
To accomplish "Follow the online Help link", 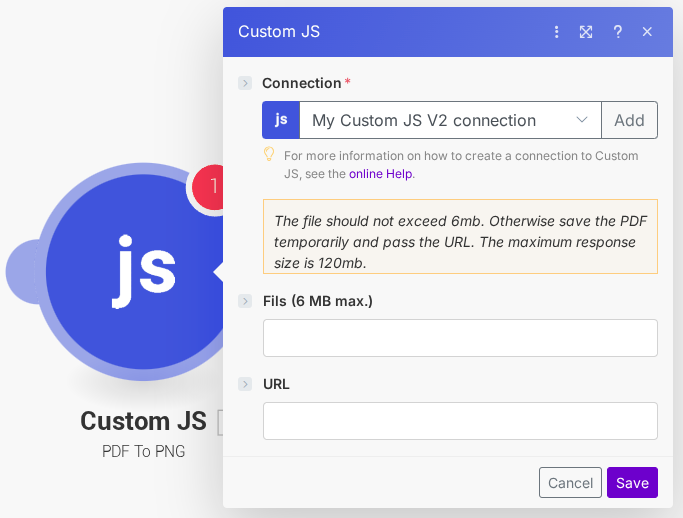I will tap(380, 174).
